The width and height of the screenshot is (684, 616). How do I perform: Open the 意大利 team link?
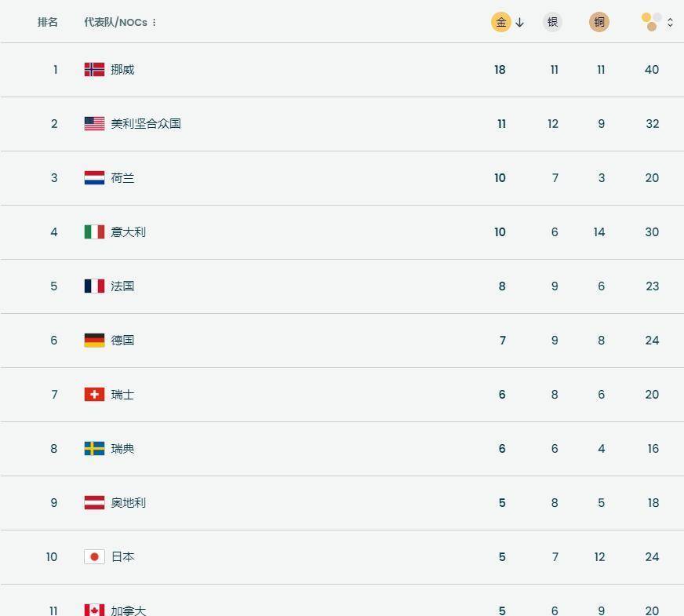pyautogui.click(x=128, y=231)
